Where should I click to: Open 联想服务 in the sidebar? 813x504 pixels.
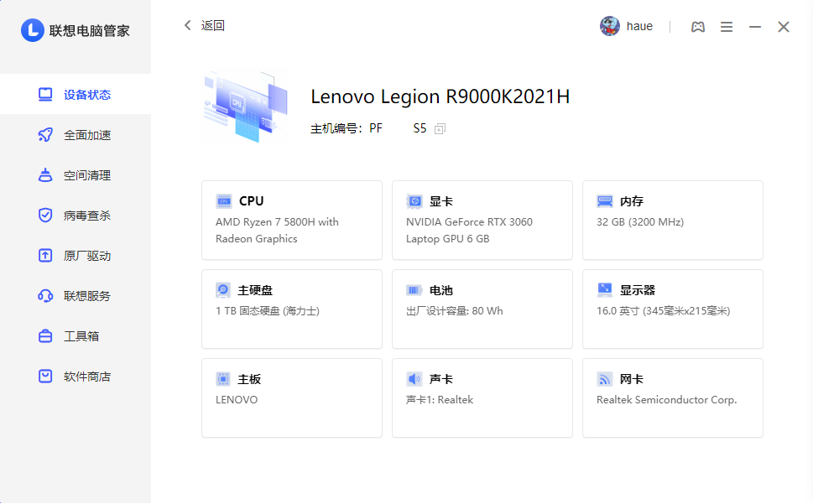76,296
